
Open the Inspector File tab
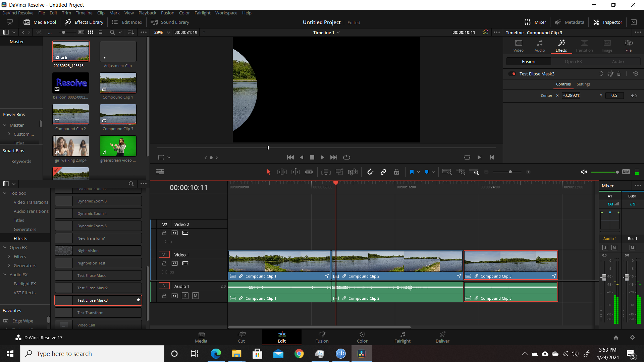[629, 46]
